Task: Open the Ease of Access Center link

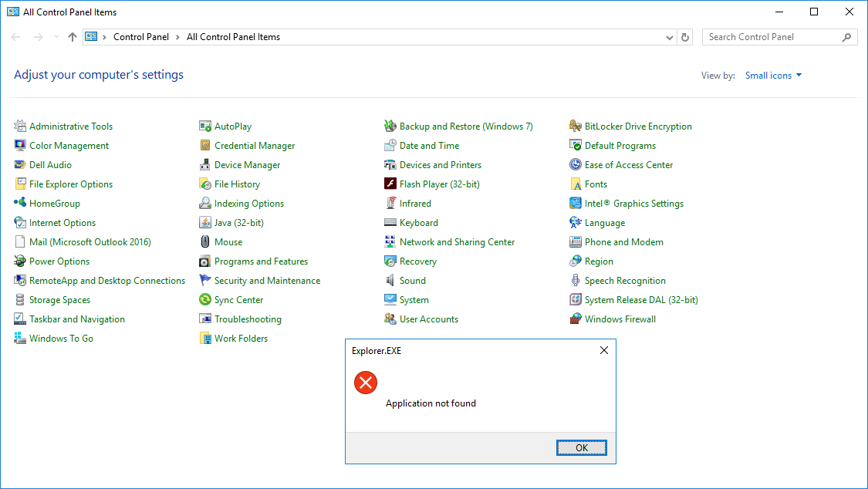Action: (628, 164)
